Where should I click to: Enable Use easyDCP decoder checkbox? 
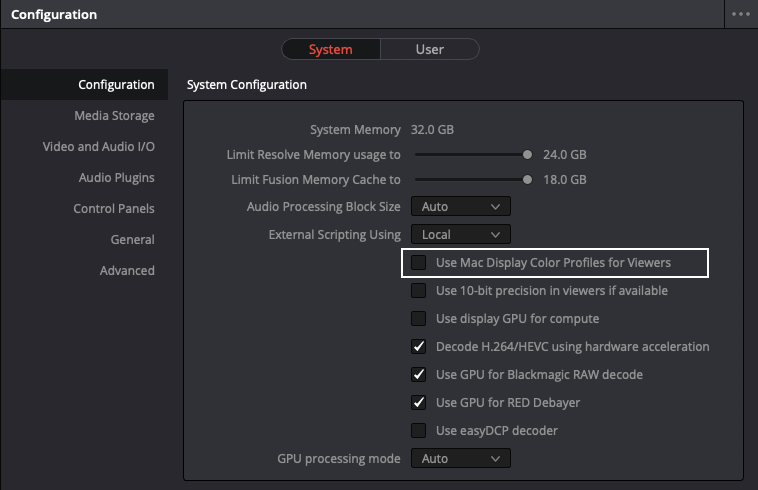click(419, 431)
